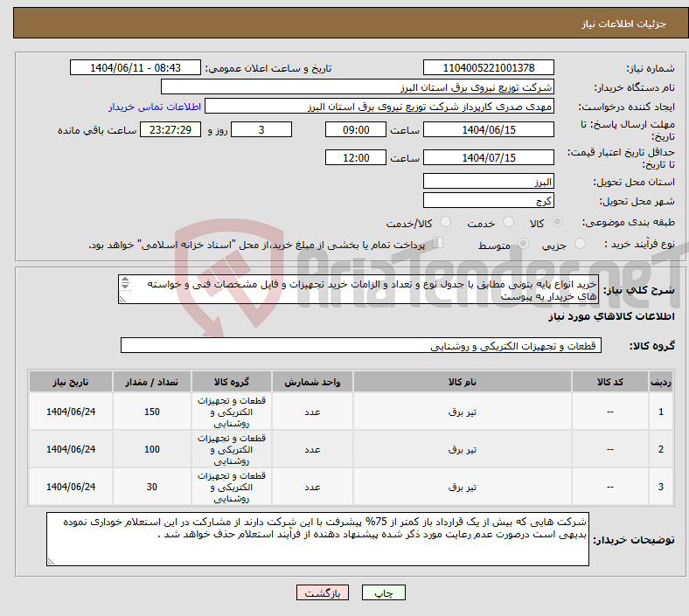The height and width of the screenshot is (616, 689).
Task: Click تیر برق item name in row 1
Action: tap(462, 412)
